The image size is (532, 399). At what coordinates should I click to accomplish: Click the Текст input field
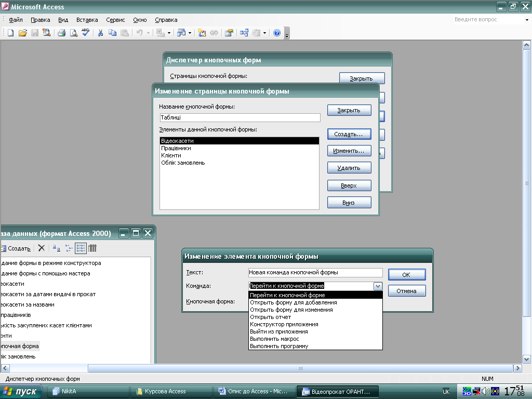pos(315,272)
